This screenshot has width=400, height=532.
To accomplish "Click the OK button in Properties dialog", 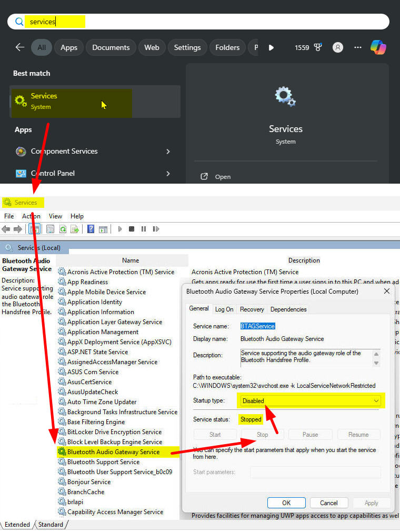I will tap(286, 503).
